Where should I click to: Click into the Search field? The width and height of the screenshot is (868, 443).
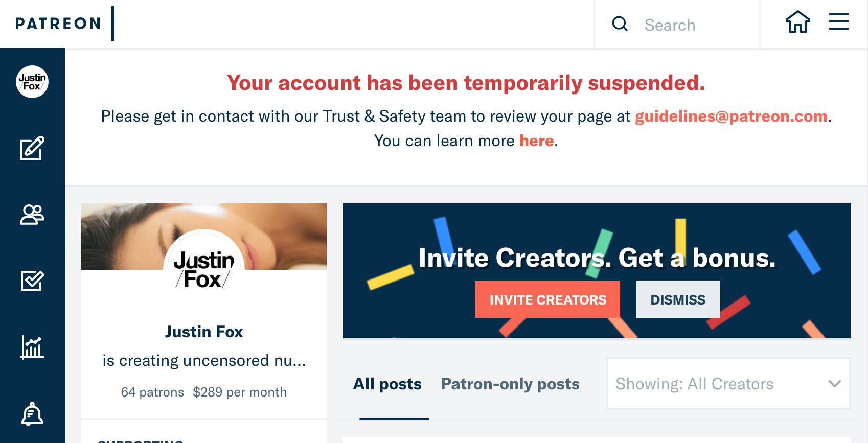pos(695,25)
